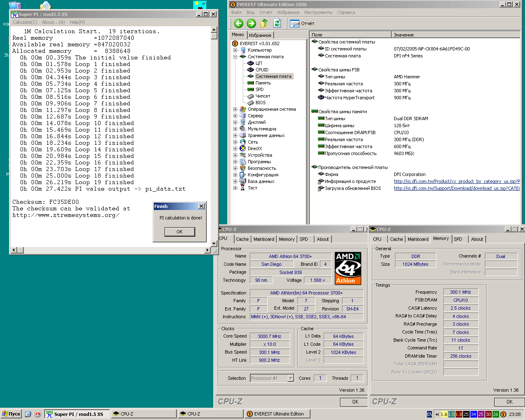Image resolution: width=525 pixels, height=420 pixels.
Task: Open the Информация о продукте DFI link
Action: (x=457, y=181)
